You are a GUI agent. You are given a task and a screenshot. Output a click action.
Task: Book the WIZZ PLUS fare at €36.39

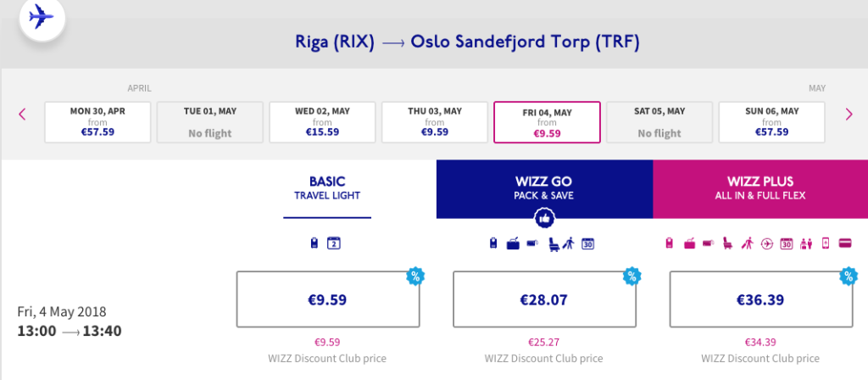click(x=760, y=299)
